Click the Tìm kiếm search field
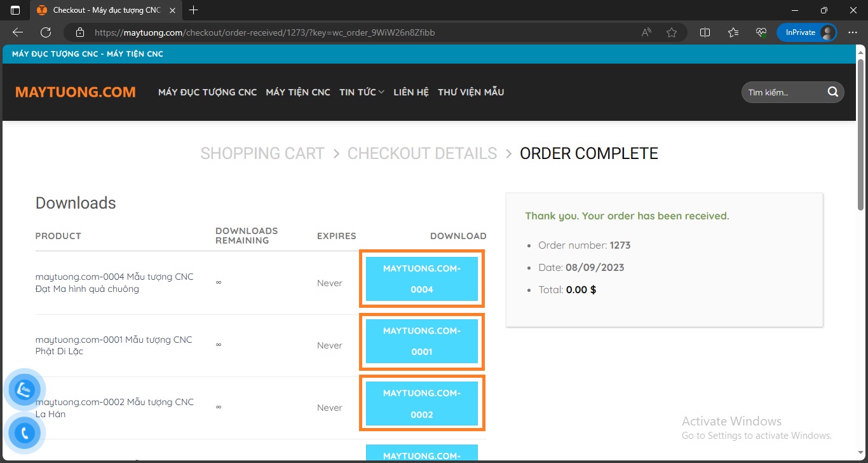The height and width of the screenshot is (463, 868). (784, 92)
